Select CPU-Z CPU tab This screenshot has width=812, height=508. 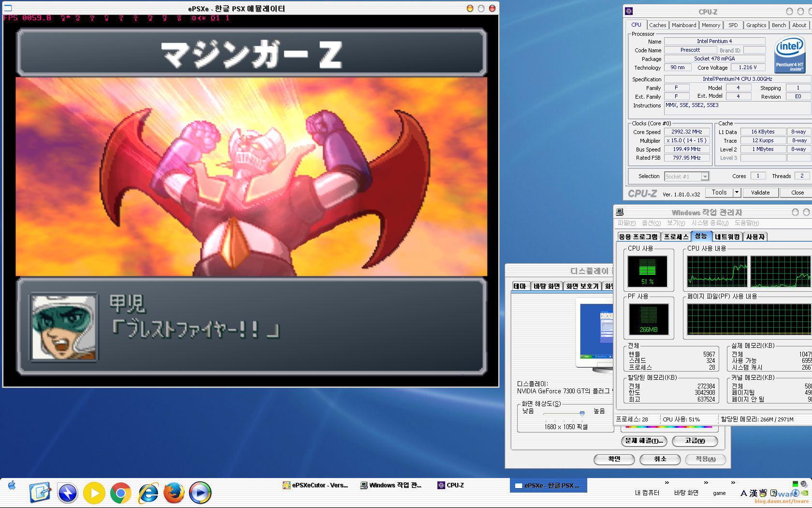tap(636, 25)
